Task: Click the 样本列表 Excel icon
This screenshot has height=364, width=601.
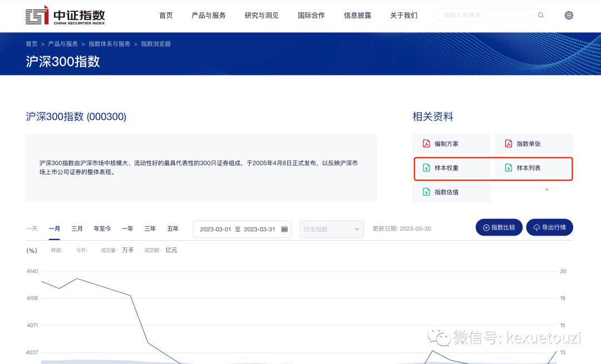Action: coord(508,168)
